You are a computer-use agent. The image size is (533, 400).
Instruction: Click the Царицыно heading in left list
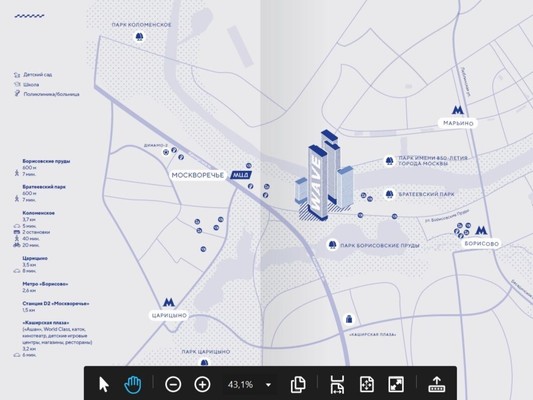pyautogui.click(x=35, y=258)
